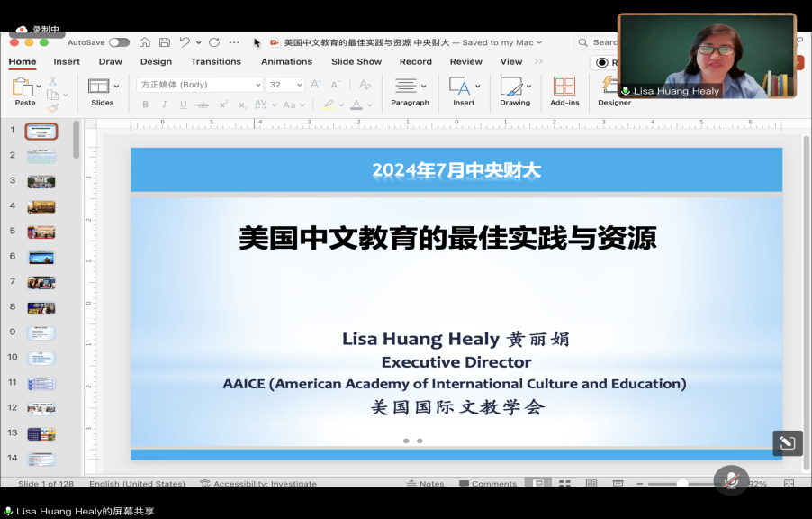
Task: Click the zoom slider handle
Action: tap(683, 484)
